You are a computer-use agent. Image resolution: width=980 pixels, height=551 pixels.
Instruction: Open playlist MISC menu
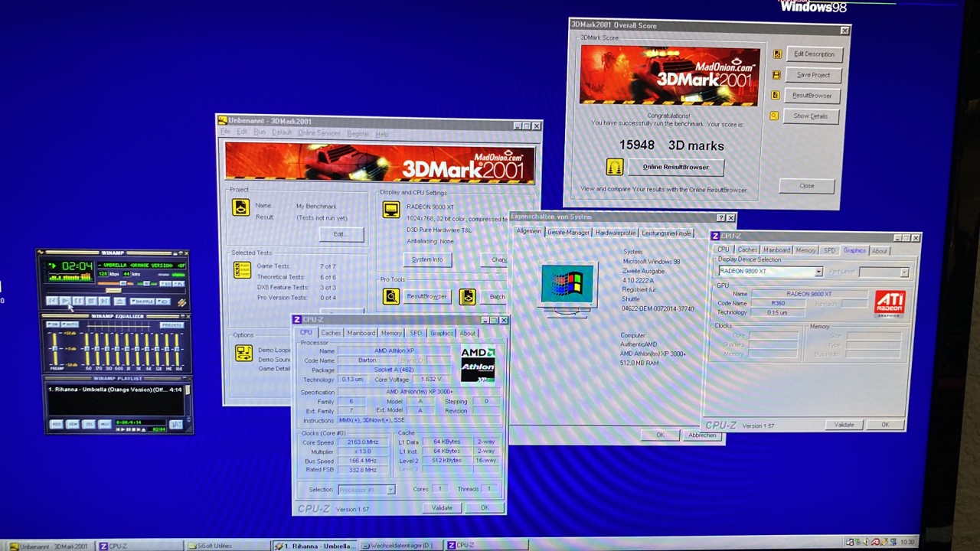(105, 424)
